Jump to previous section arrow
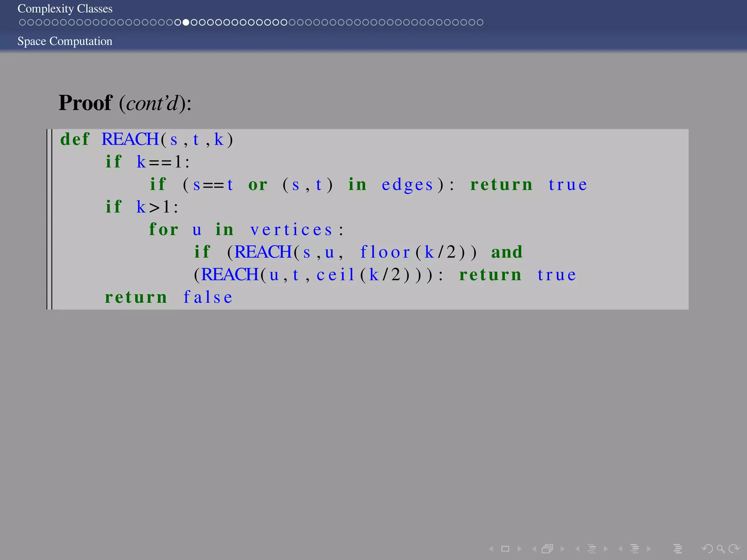The width and height of the screenshot is (747, 560). pos(620,548)
